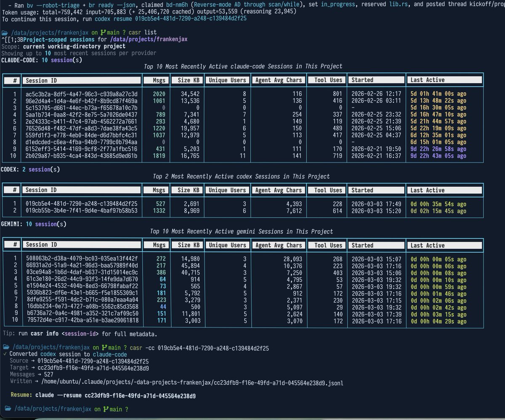Click the Target session ID line
The width and height of the screenshot is (505, 420).
point(79,367)
